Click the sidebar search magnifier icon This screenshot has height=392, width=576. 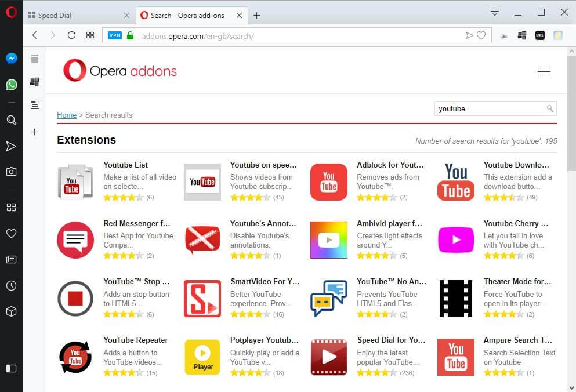point(12,120)
